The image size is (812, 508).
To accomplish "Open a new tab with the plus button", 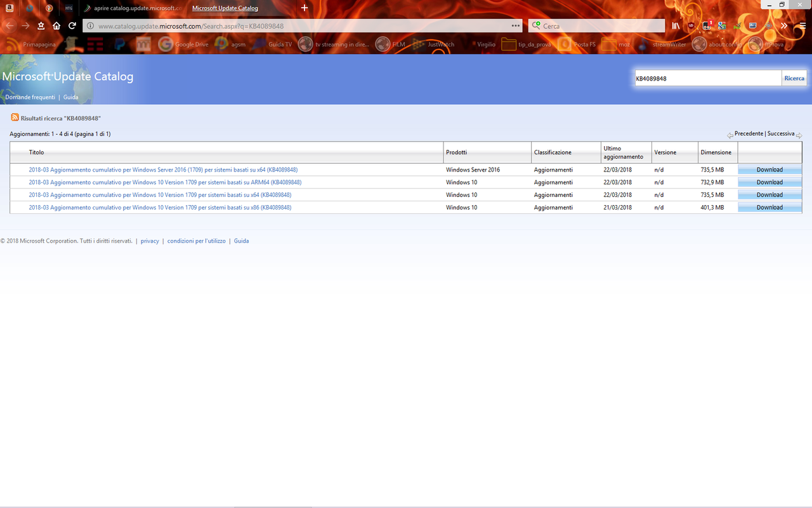I will 304,8.
